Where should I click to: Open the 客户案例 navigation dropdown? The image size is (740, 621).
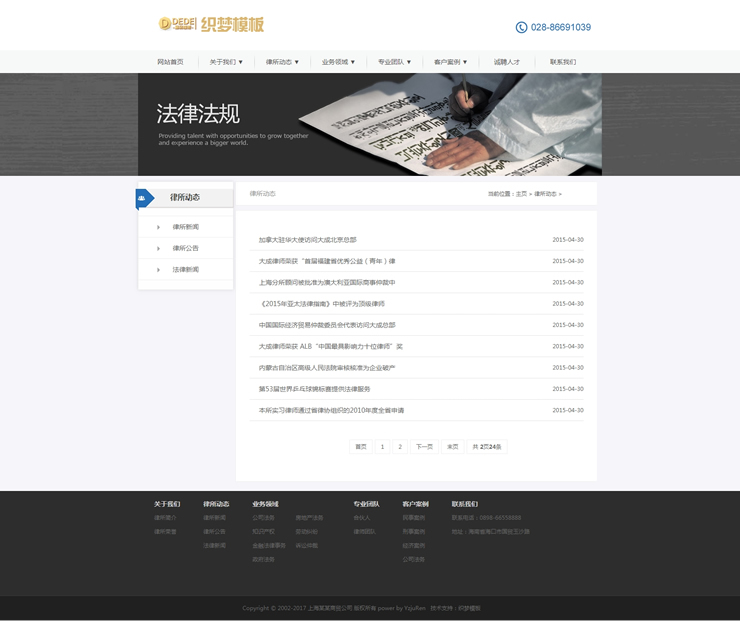click(x=450, y=62)
